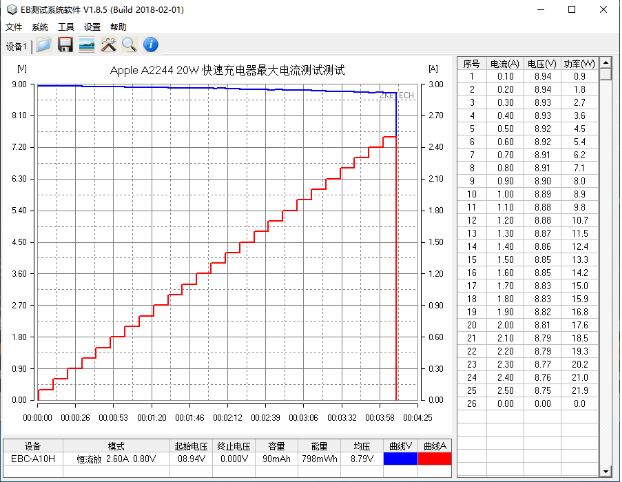The image size is (622, 482).
Task: Open file with the folder icon
Action: pos(44,44)
